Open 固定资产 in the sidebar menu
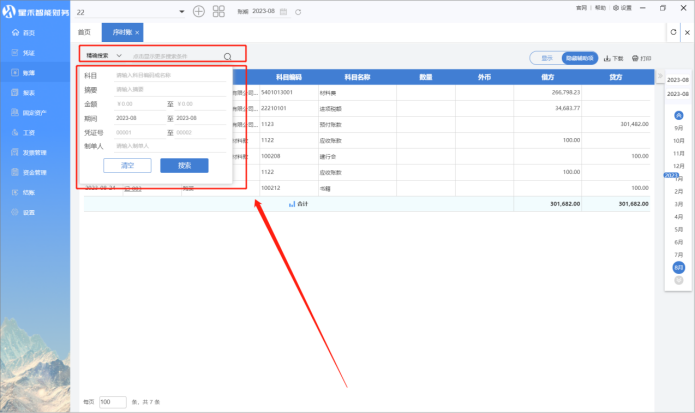Viewport: 695px width, 413px height. [32, 114]
